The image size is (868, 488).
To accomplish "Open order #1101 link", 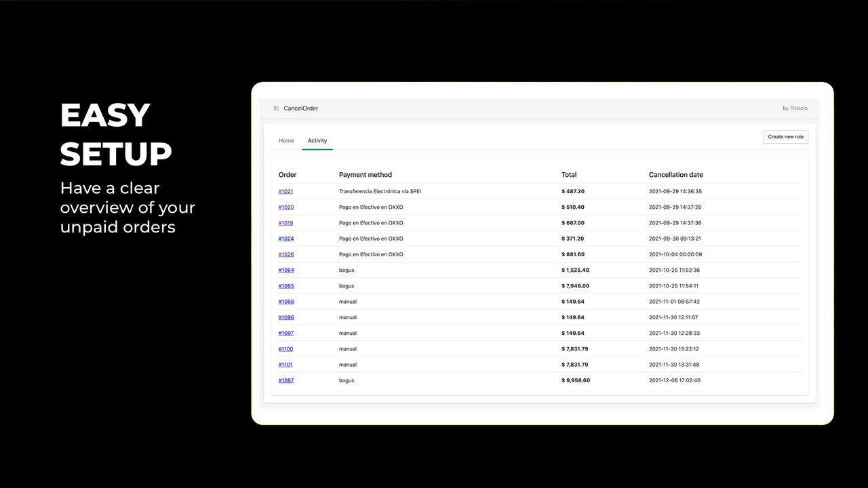I will pos(285,365).
